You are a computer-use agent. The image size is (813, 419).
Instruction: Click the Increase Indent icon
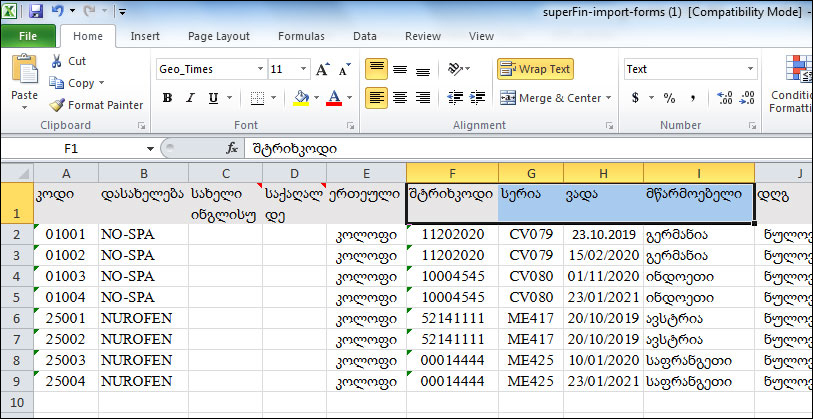tap(477, 97)
